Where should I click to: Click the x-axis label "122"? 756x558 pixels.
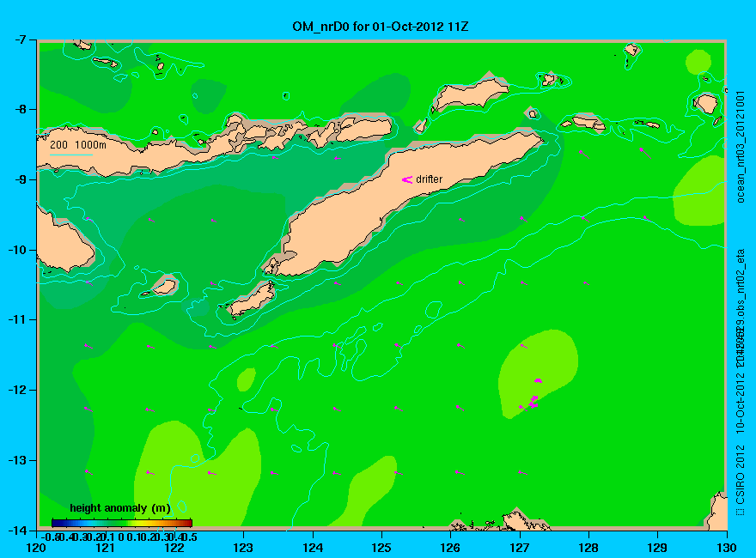point(174,548)
